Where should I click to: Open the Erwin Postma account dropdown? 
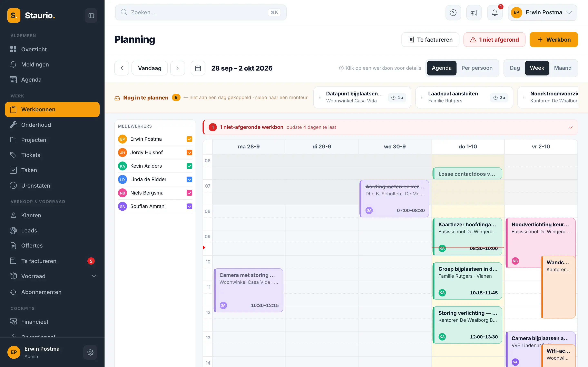click(x=542, y=12)
